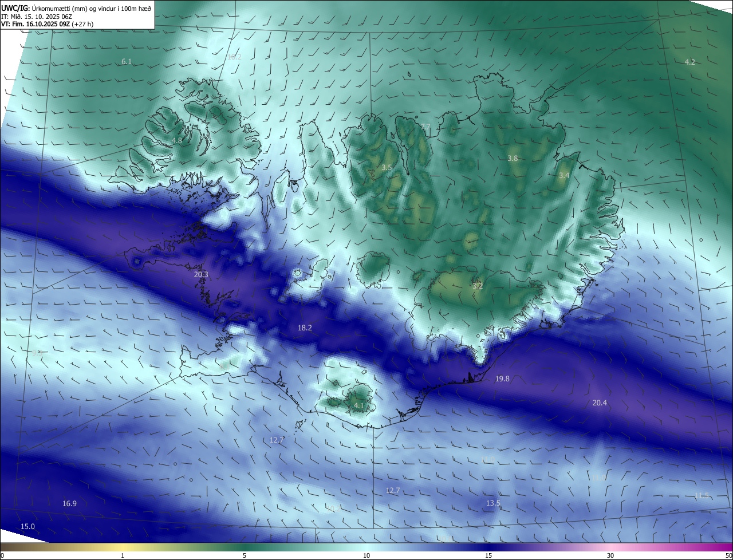Click the initial time line "IT: Mið. 15. 10. 2025 06Z"
This screenshot has width=733, height=560.
pyautogui.click(x=37, y=16)
